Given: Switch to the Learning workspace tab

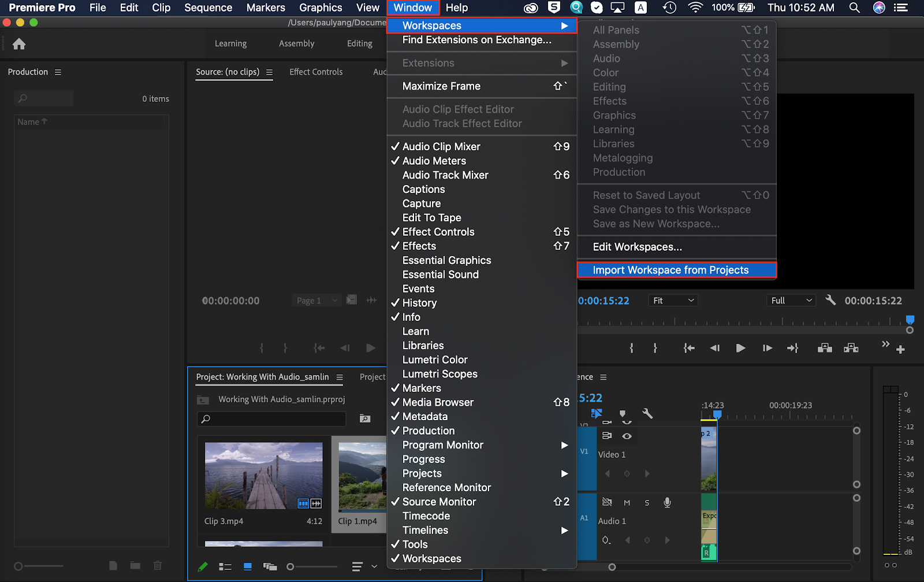Looking at the screenshot, I should click(x=230, y=43).
